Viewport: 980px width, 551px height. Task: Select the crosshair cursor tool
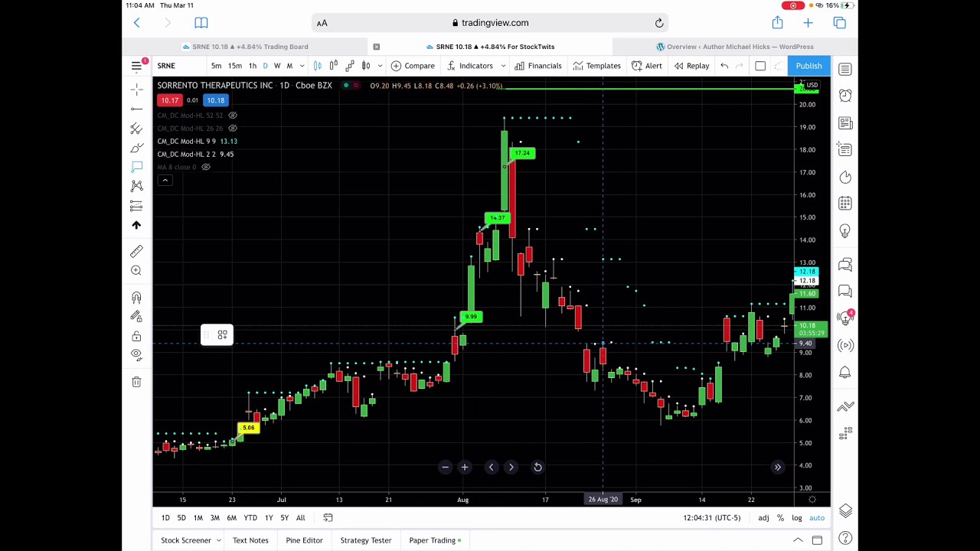coord(136,90)
